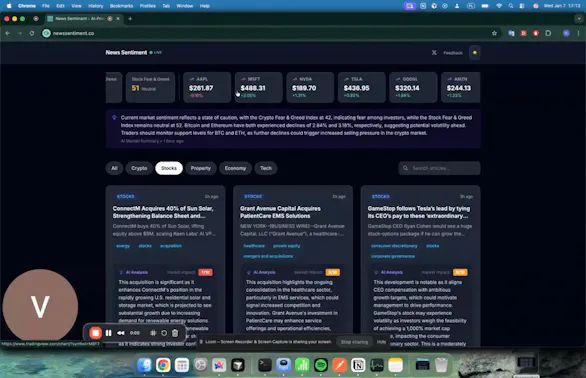Pause the Loom recording

pos(108,333)
